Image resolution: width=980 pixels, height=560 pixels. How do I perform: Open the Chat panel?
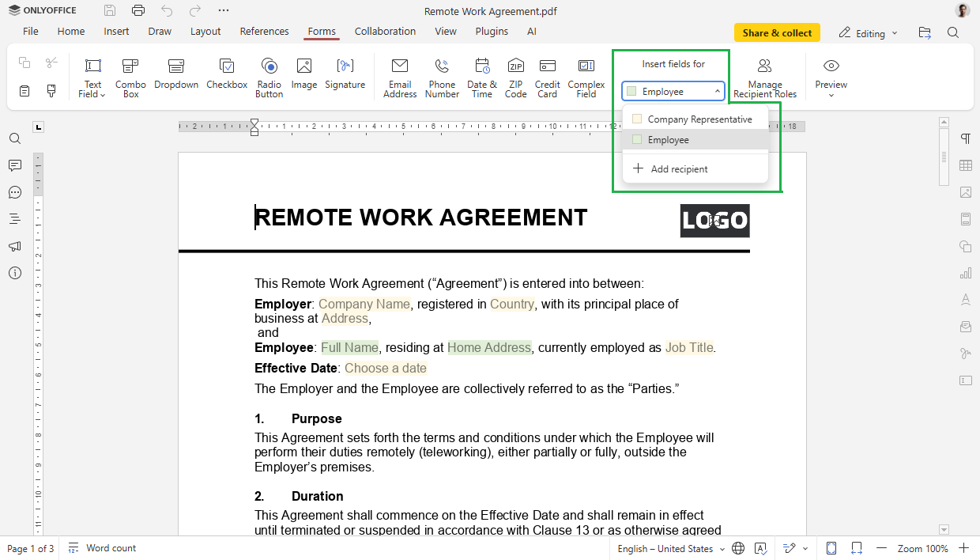(14, 192)
